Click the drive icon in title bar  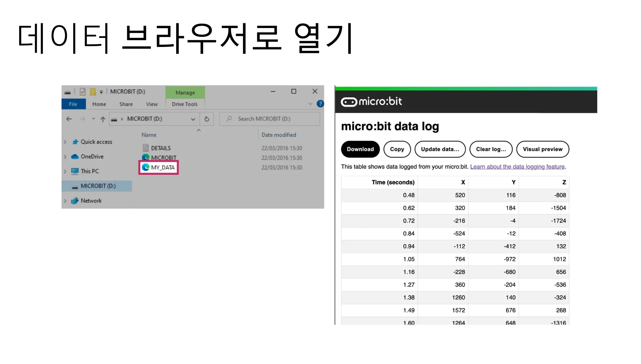coord(68,92)
